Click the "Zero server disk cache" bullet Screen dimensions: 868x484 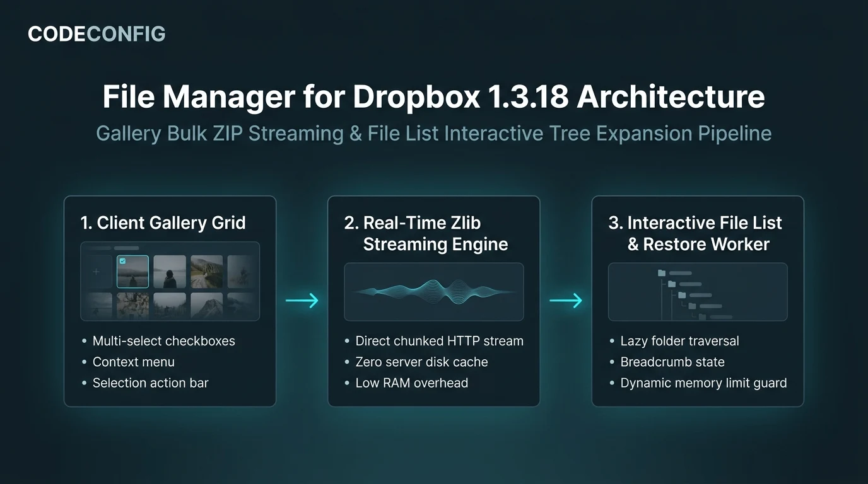(x=422, y=362)
